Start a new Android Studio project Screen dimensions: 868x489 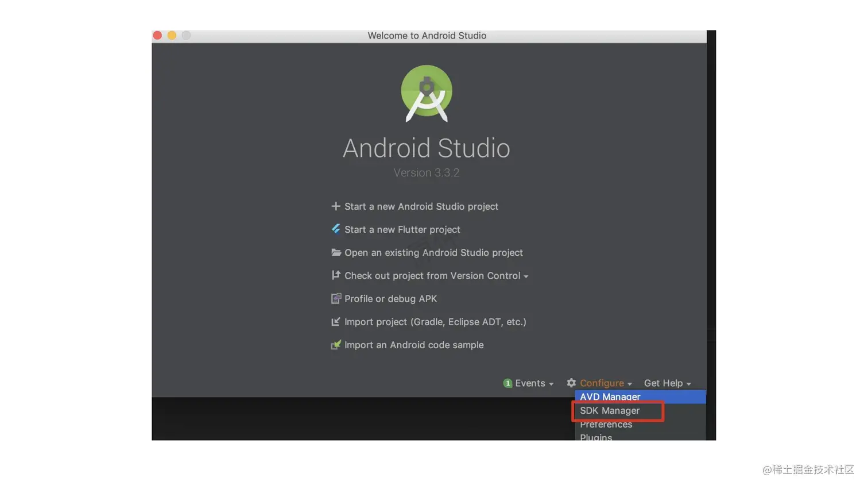click(x=421, y=206)
